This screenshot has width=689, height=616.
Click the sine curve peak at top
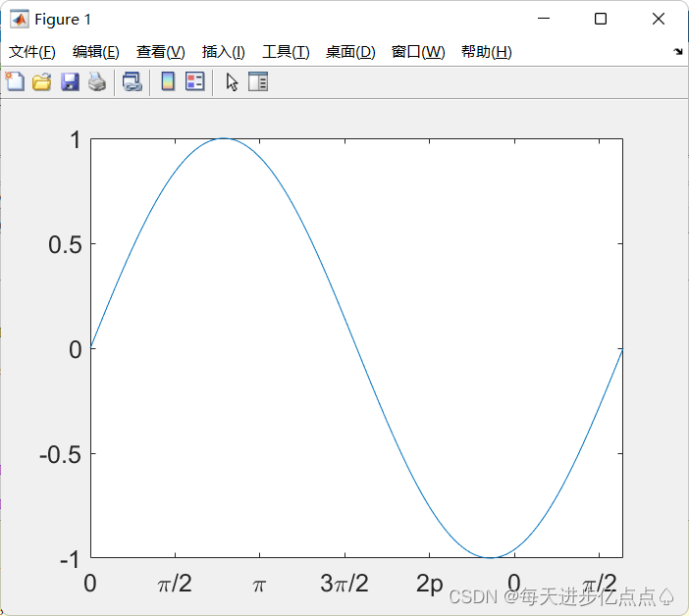pyautogui.click(x=223, y=138)
